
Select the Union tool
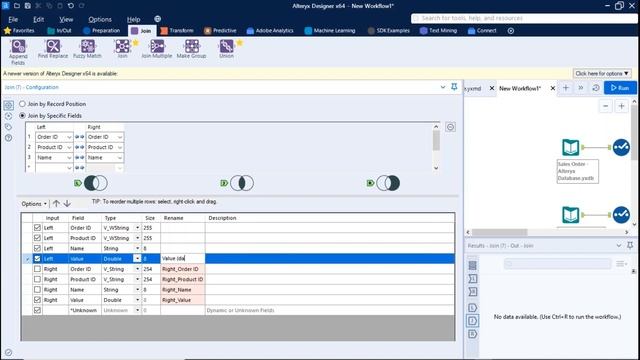tap(226, 49)
